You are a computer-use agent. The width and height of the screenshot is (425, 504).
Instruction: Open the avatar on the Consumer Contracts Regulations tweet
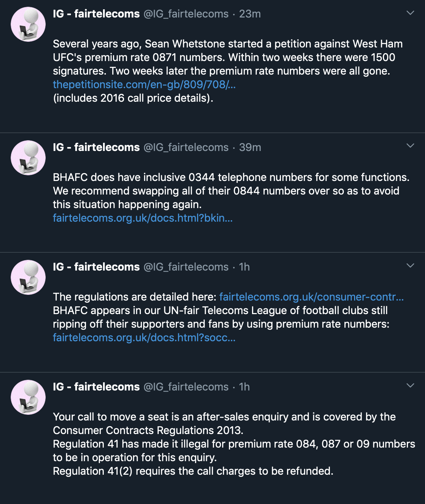coord(28,397)
